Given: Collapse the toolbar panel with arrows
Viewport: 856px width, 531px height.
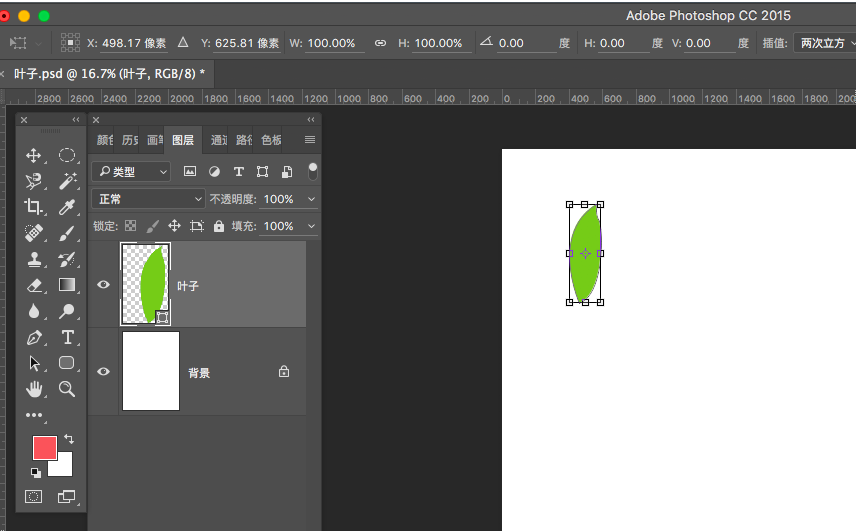Looking at the screenshot, I should (75, 120).
